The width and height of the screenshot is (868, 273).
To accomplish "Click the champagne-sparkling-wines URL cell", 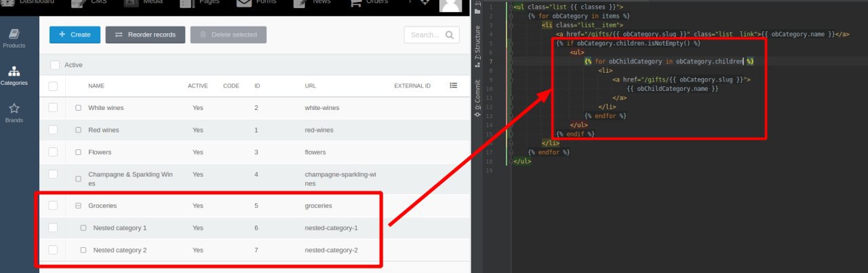I will (x=340, y=179).
